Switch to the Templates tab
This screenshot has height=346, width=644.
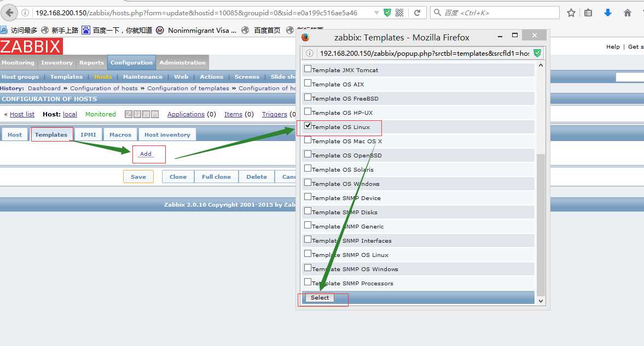[51, 134]
